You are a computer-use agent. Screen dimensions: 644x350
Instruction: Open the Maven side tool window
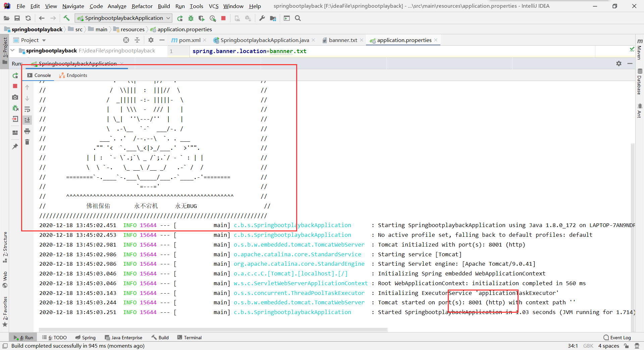pyautogui.click(x=640, y=49)
